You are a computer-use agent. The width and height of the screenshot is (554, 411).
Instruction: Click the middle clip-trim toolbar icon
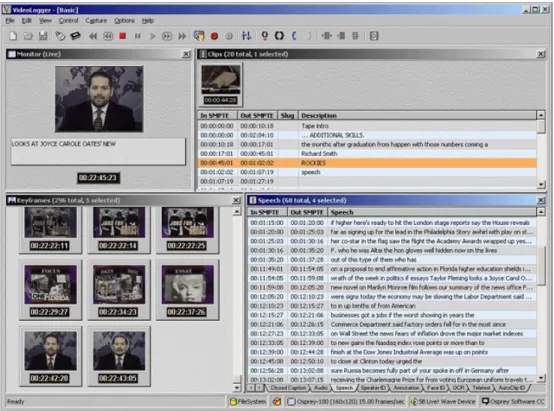pos(341,36)
